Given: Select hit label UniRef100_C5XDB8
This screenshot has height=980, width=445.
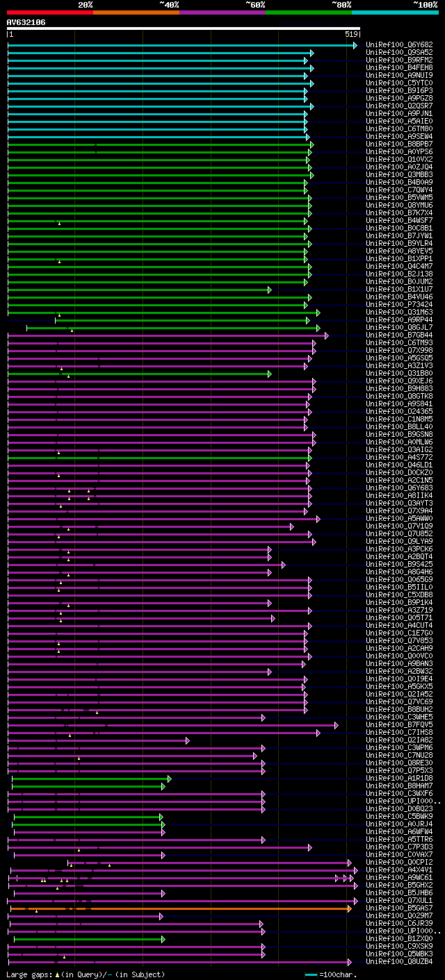Looking at the screenshot, I should (x=399, y=595).
